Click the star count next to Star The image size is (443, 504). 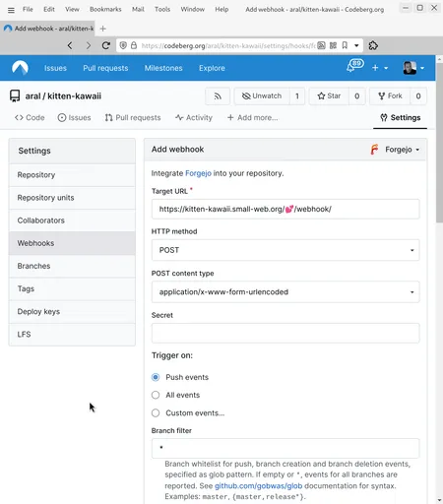(x=356, y=96)
